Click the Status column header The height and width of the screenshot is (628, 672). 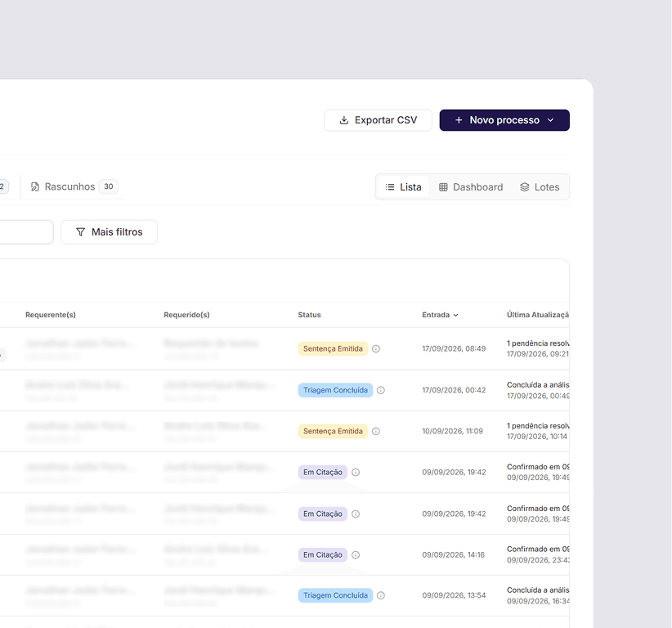coord(309,315)
